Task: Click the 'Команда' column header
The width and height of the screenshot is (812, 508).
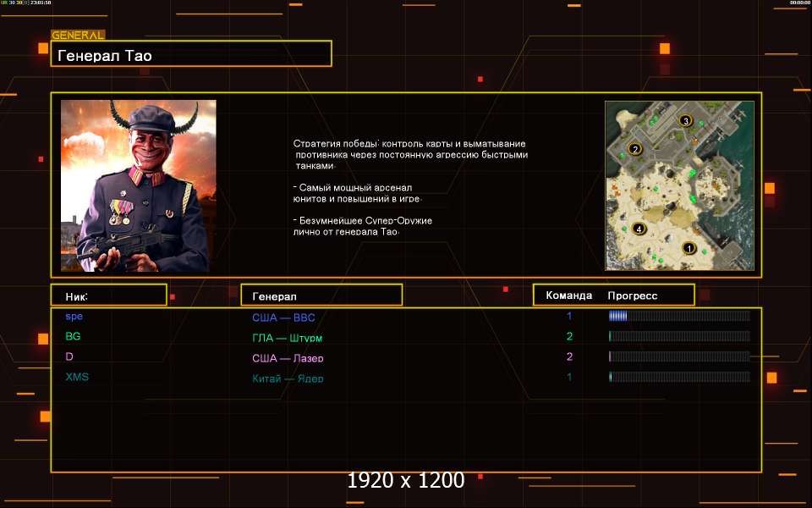Action: click(x=568, y=295)
